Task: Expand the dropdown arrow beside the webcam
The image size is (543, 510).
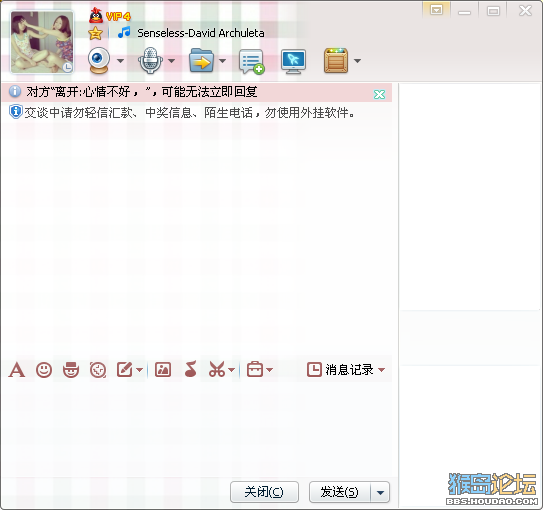Action: click(x=120, y=61)
